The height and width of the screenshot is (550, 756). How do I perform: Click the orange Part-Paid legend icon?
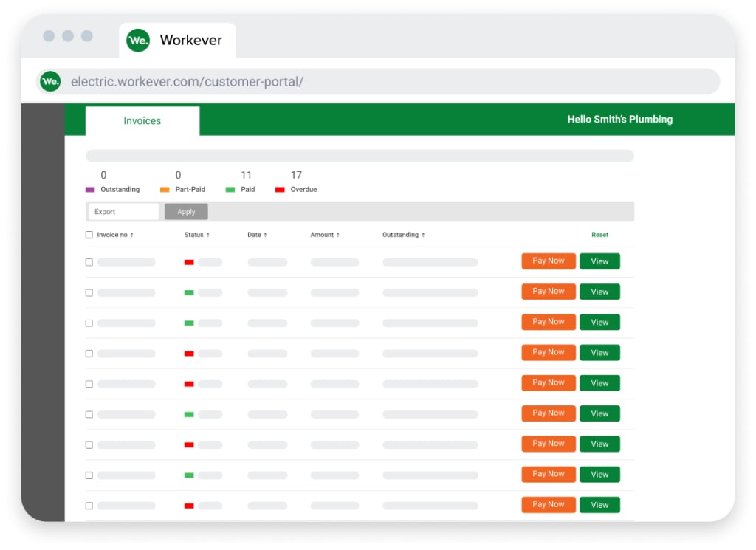(x=165, y=190)
